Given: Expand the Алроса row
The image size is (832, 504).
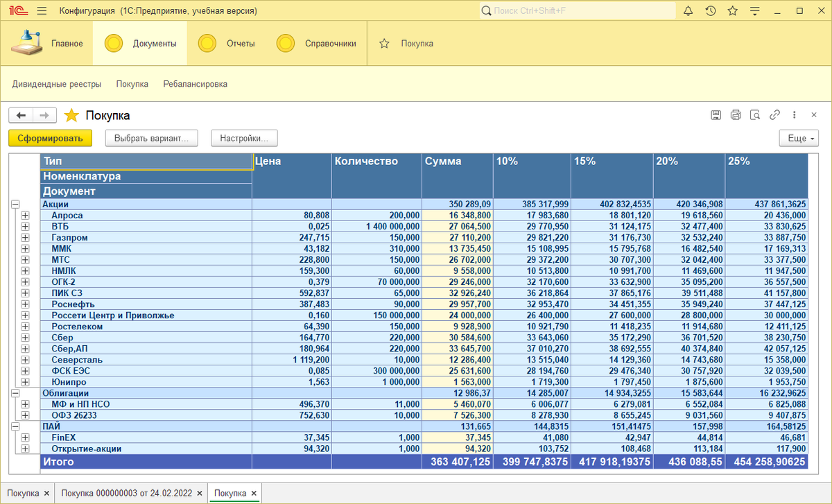Looking at the screenshot, I should 26,216.
